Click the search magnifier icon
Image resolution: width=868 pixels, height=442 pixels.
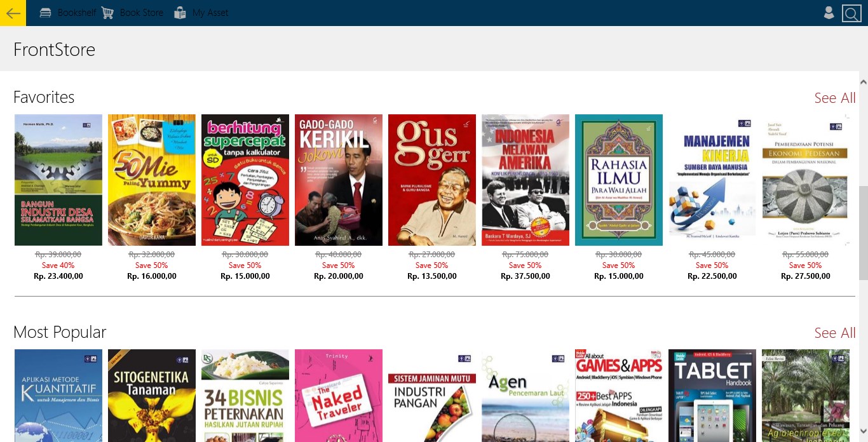point(851,13)
